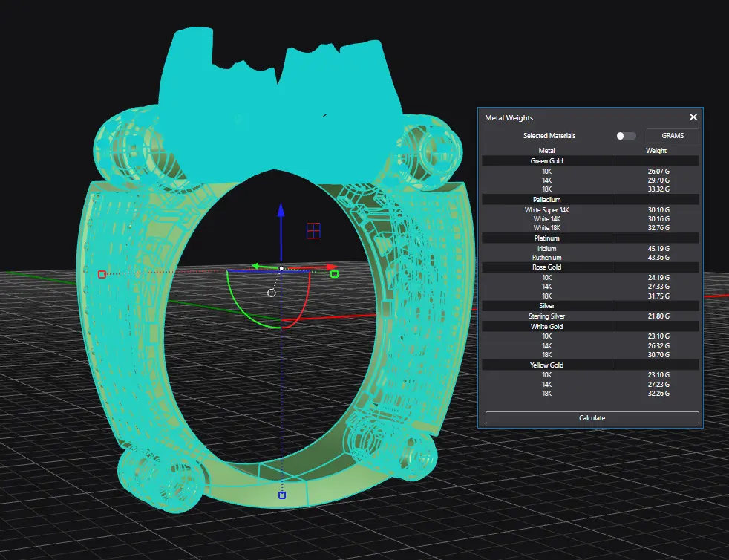Click the Weight column header

tap(656, 151)
